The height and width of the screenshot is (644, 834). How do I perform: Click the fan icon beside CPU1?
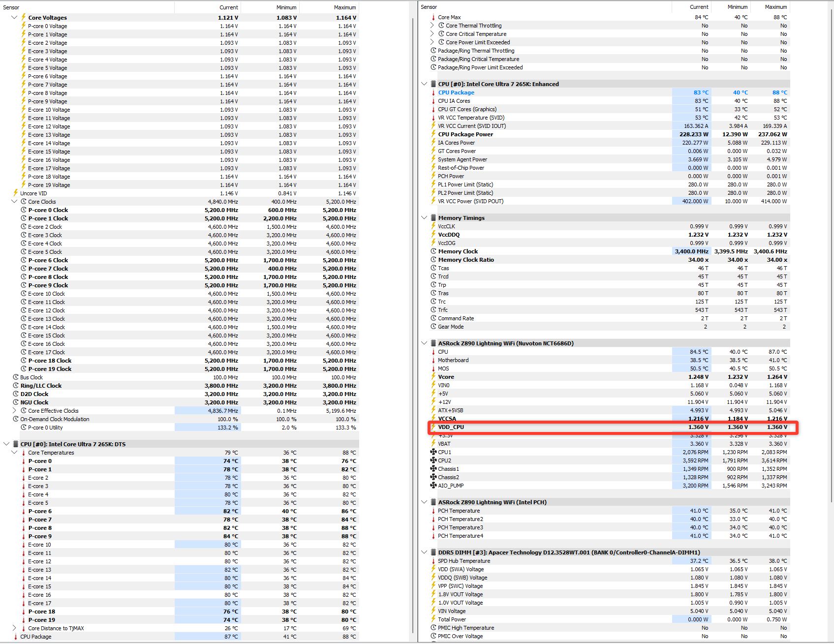pyautogui.click(x=433, y=452)
